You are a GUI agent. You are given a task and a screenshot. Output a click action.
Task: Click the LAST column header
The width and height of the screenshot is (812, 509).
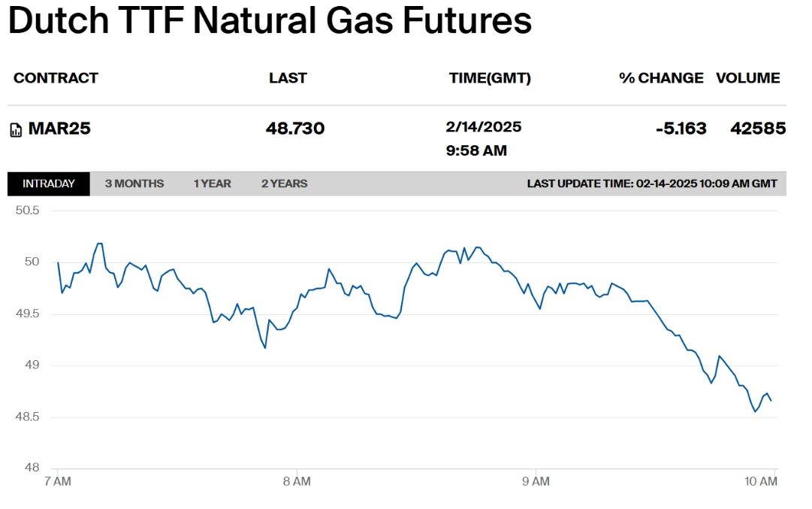pos(288,77)
